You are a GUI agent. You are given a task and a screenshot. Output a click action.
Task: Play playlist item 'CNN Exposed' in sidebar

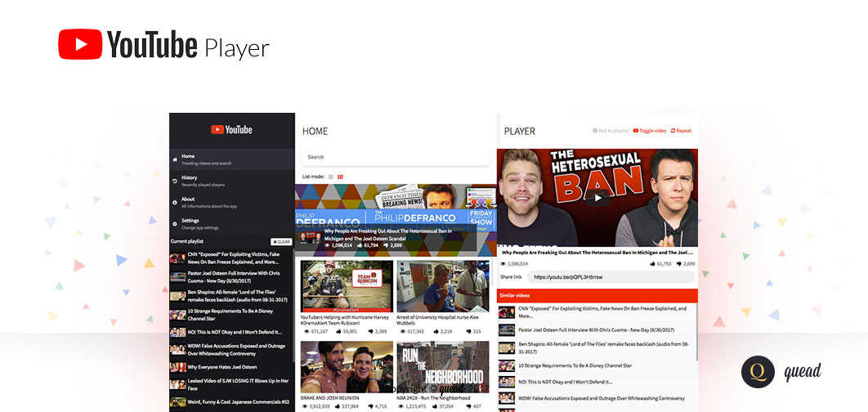pyautogui.click(x=230, y=258)
